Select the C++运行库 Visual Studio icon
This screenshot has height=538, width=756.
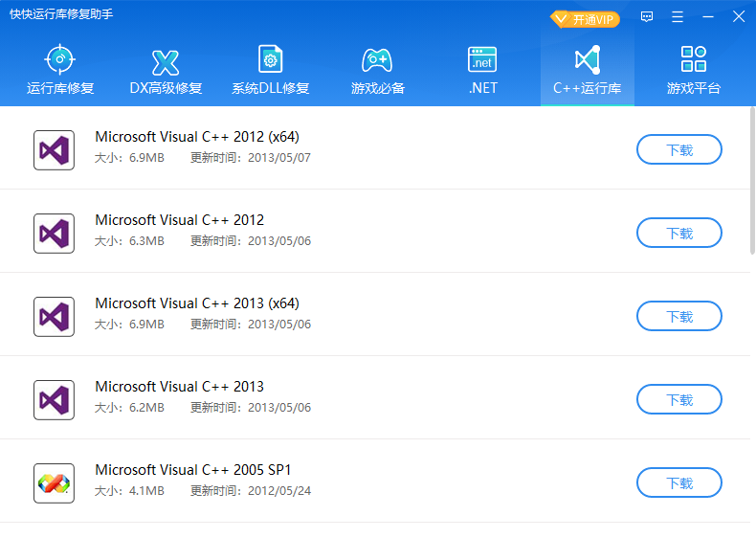[x=588, y=60]
